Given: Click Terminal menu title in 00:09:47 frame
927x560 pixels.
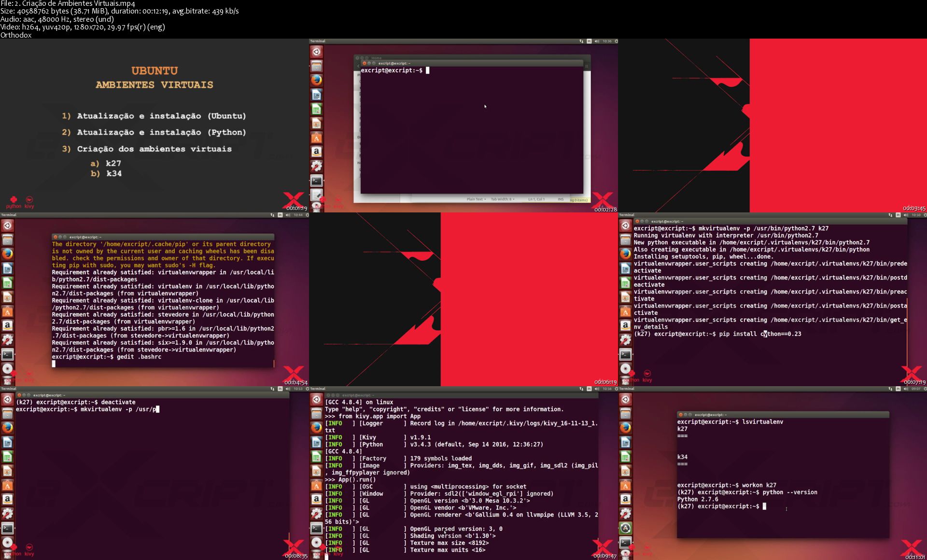Looking at the screenshot, I should point(318,389).
